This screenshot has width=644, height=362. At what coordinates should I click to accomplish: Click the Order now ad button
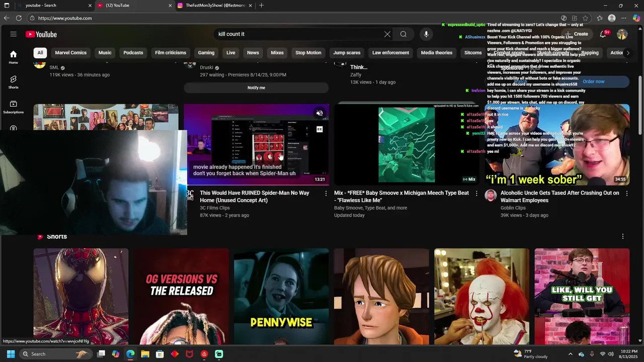pyautogui.click(x=593, y=81)
